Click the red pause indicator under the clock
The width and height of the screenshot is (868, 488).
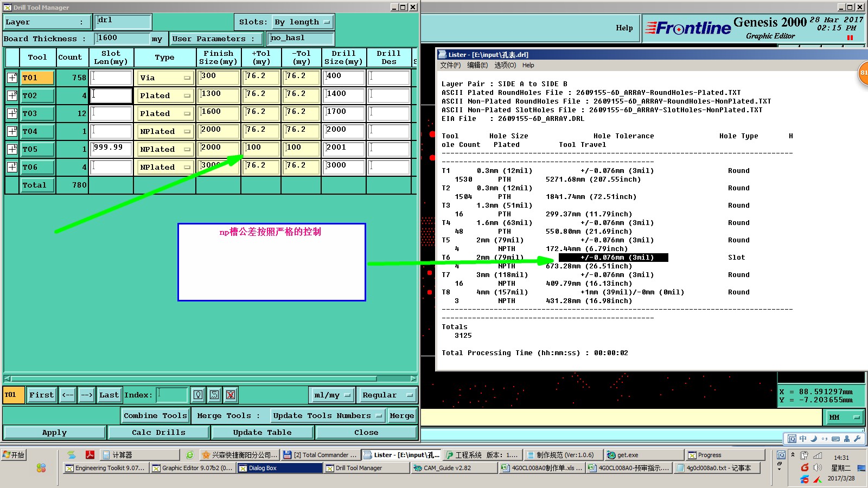click(x=850, y=37)
